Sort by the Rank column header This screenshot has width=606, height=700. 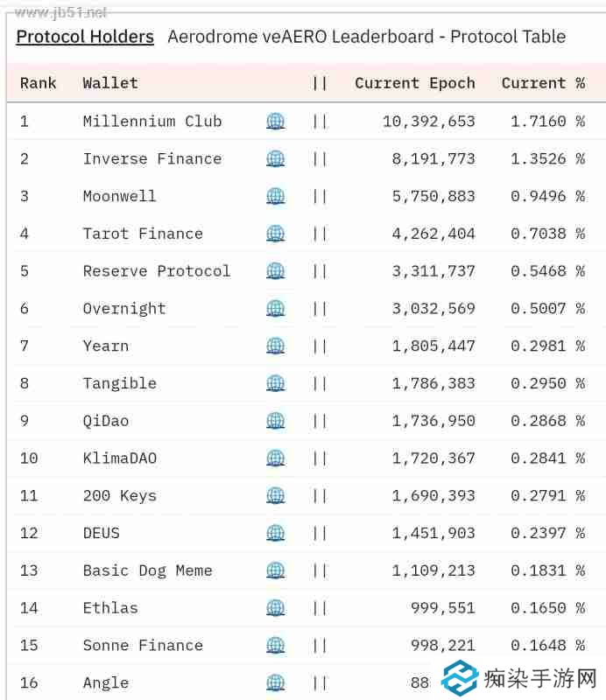click(x=39, y=83)
